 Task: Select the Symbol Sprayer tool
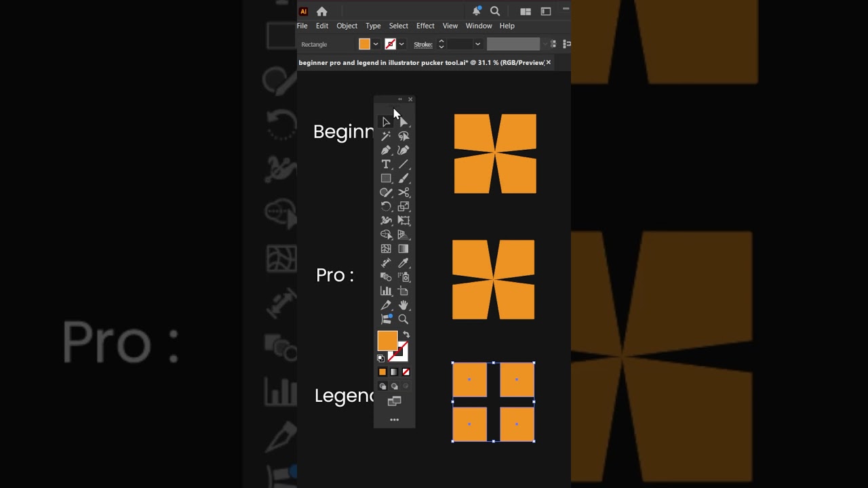(403, 277)
